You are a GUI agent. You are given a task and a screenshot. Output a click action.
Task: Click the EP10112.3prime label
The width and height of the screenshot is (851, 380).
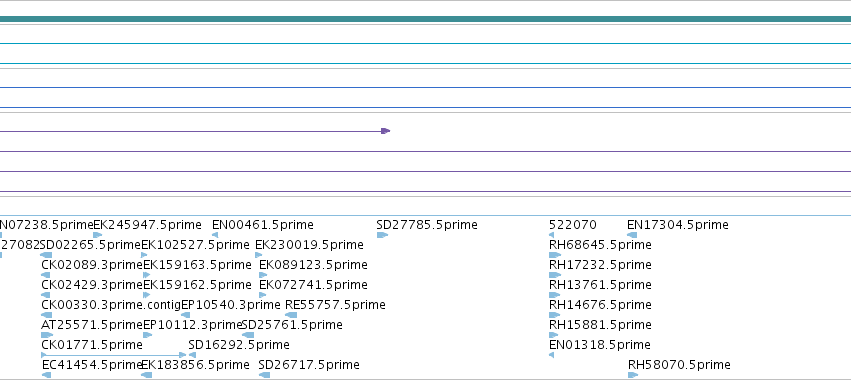(x=192, y=325)
